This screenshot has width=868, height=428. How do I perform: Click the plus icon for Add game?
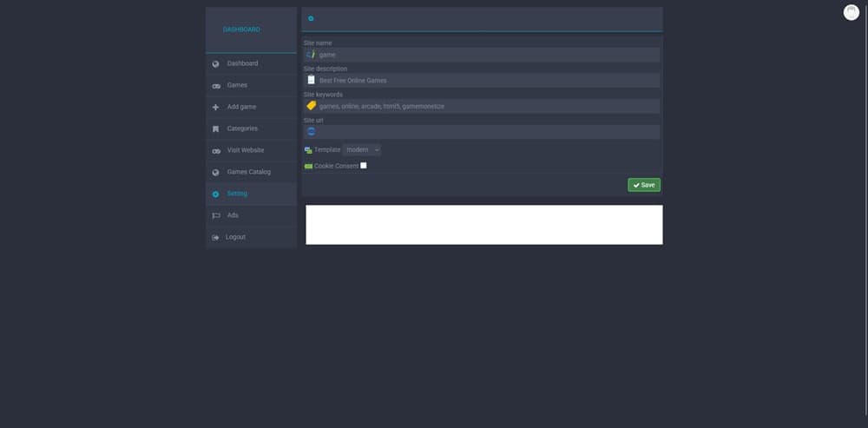215,108
